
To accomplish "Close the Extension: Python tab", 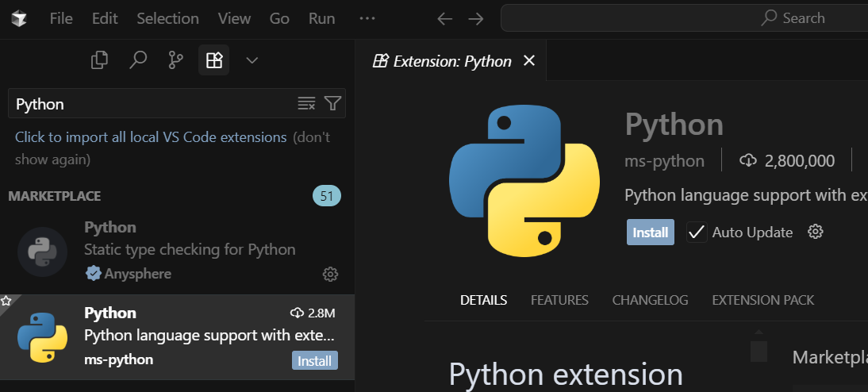I will [529, 60].
